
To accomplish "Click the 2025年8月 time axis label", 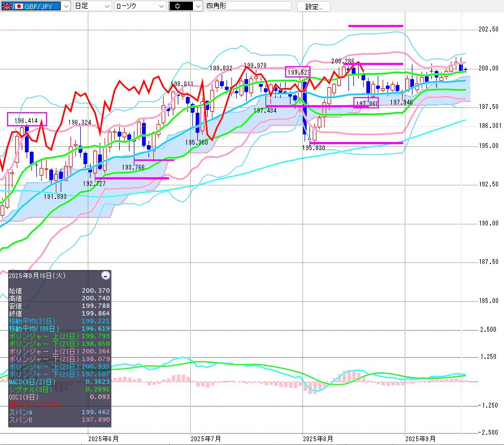I will point(318,437).
